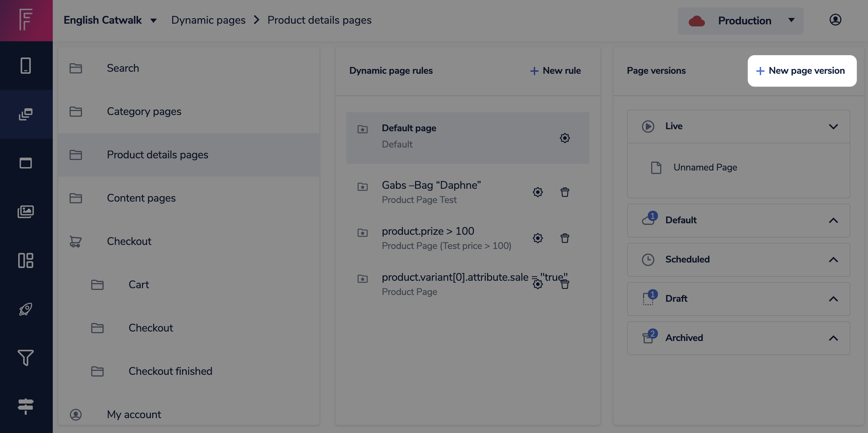The width and height of the screenshot is (868, 433).
Task: Select the Checkout finished subfolder
Action: (x=189, y=371)
